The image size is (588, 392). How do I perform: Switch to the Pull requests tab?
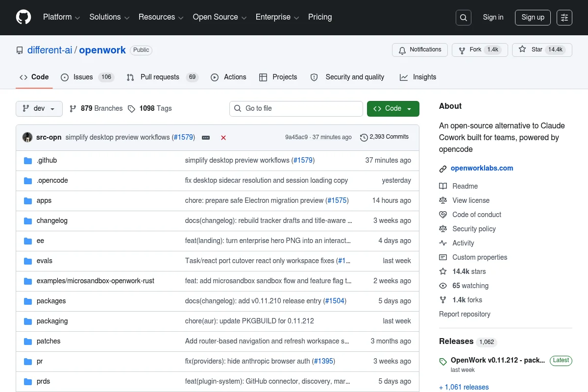[x=162, y=77]
